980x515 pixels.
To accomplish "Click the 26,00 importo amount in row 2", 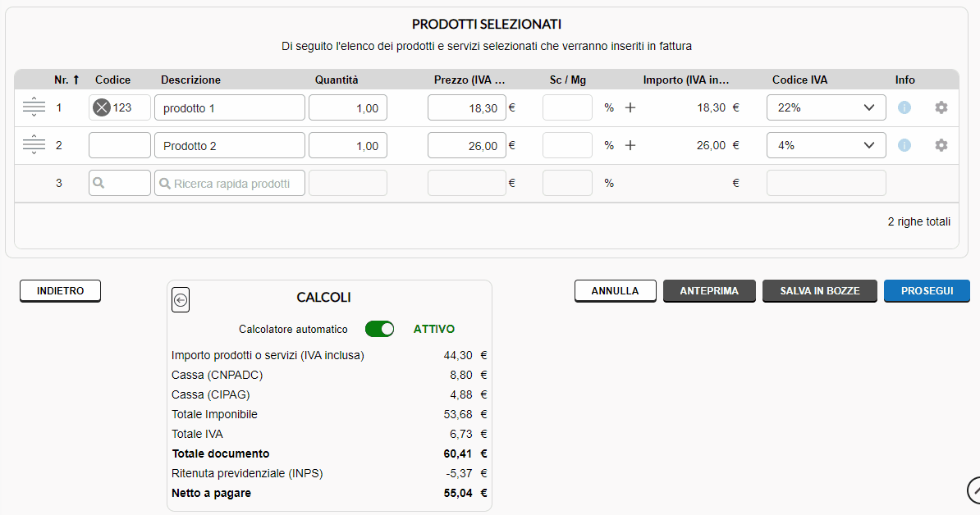I will point(712,145).
